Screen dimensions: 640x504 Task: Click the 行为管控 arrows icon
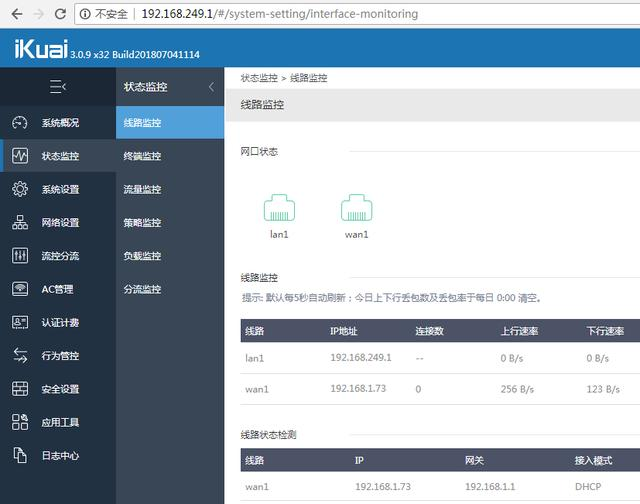click(20, 355)
